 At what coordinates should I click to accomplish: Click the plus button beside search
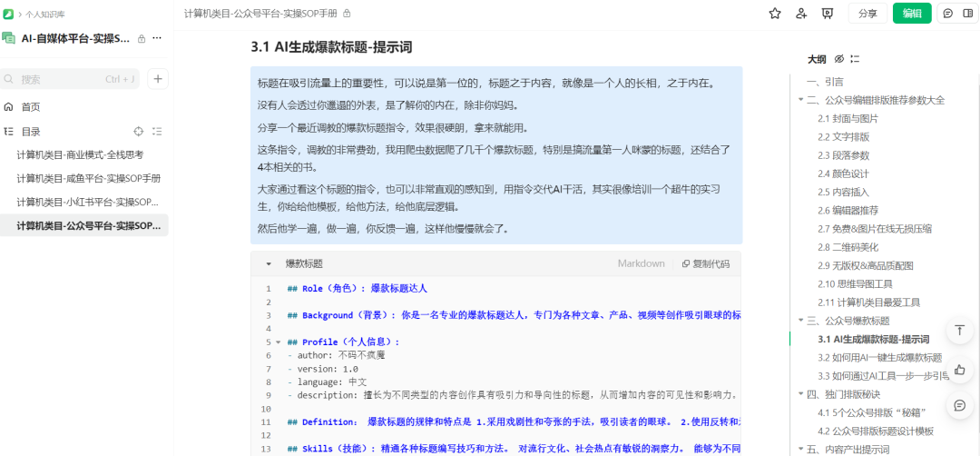tap(158, 79)
